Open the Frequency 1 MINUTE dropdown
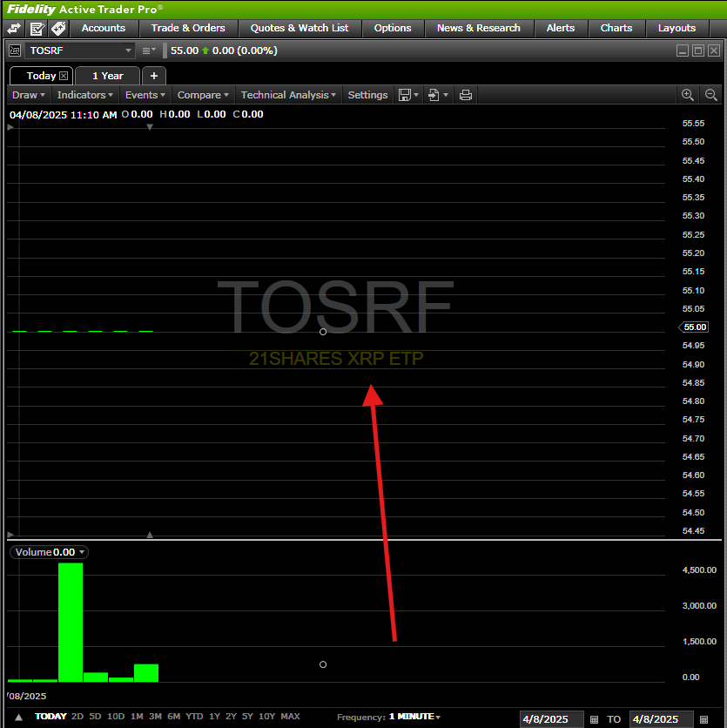The image size is (727, 728). 414,717
